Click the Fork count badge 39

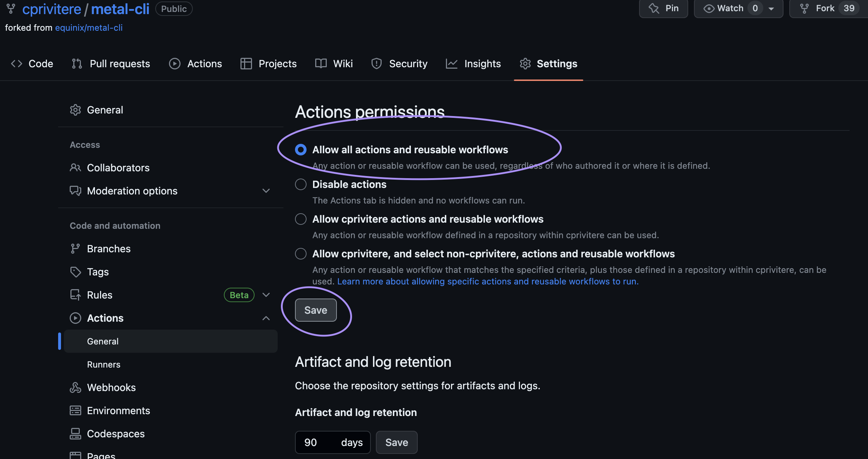(849, 8)
